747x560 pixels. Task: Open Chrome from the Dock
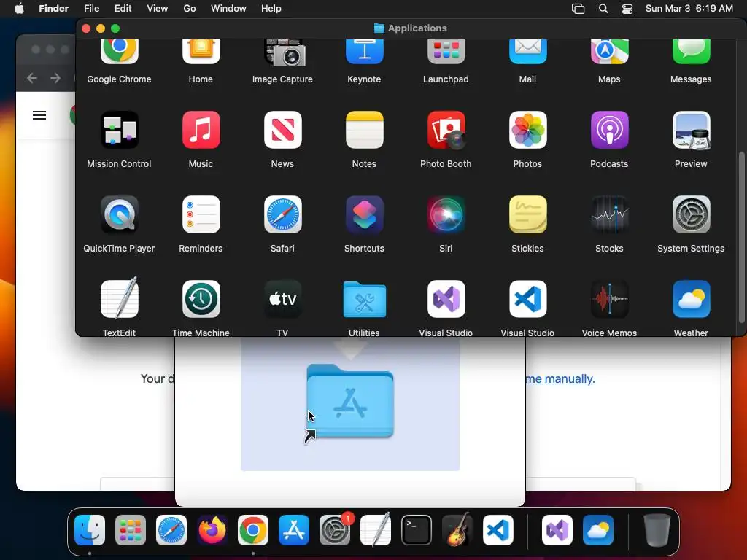click(x=253, y=530)
